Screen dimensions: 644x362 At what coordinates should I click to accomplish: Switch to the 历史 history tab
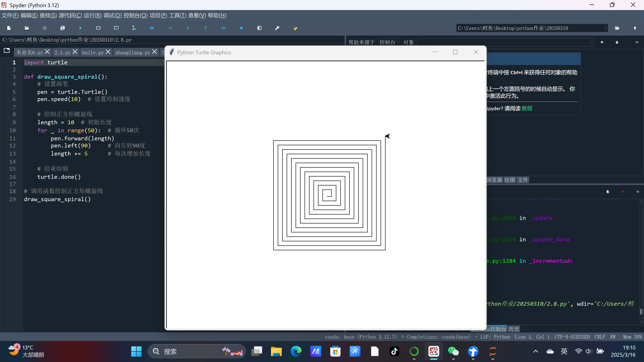514,329
